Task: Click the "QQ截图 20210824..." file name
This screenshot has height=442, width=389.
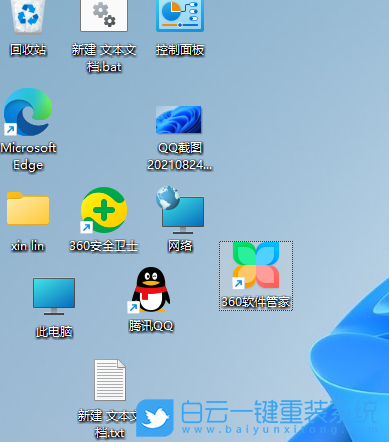Action: 180,156
